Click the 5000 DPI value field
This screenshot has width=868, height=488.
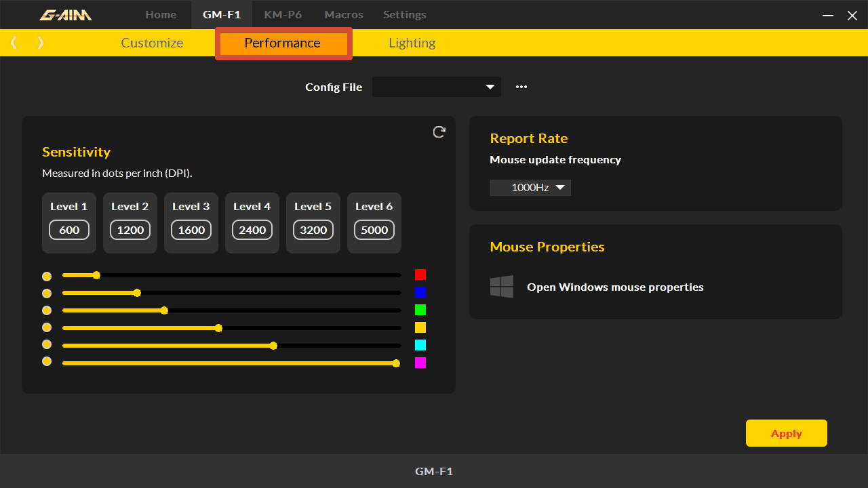click(374, 230)
